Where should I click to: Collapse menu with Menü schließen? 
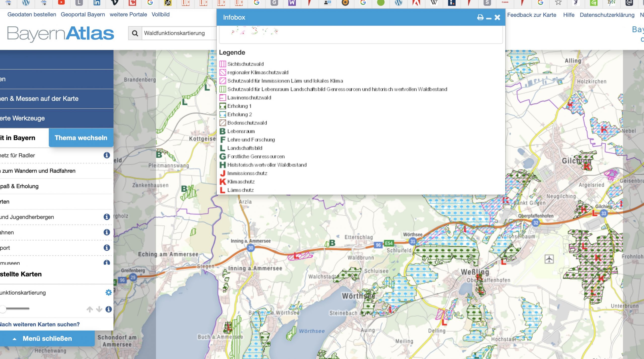pos(47,338)
